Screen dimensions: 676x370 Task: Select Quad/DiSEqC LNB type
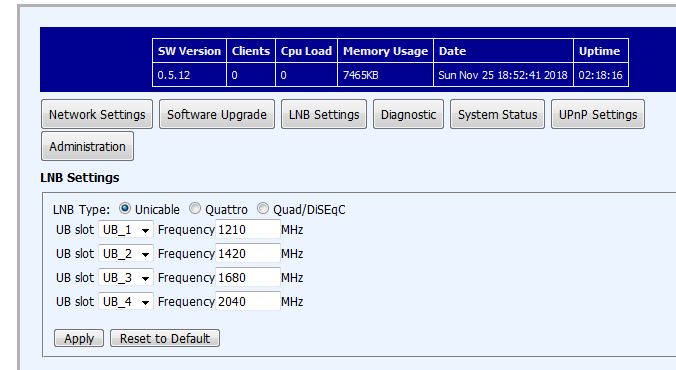(x=263, y=209)
